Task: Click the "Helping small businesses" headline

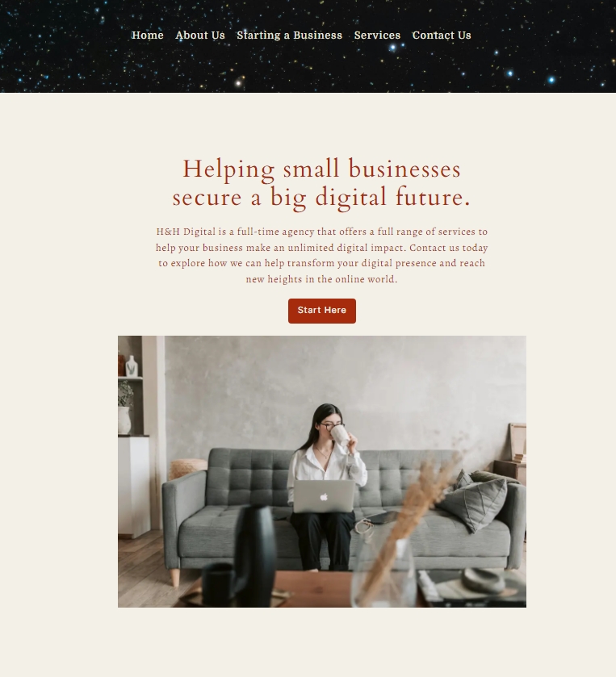Action: pos(321,169)
